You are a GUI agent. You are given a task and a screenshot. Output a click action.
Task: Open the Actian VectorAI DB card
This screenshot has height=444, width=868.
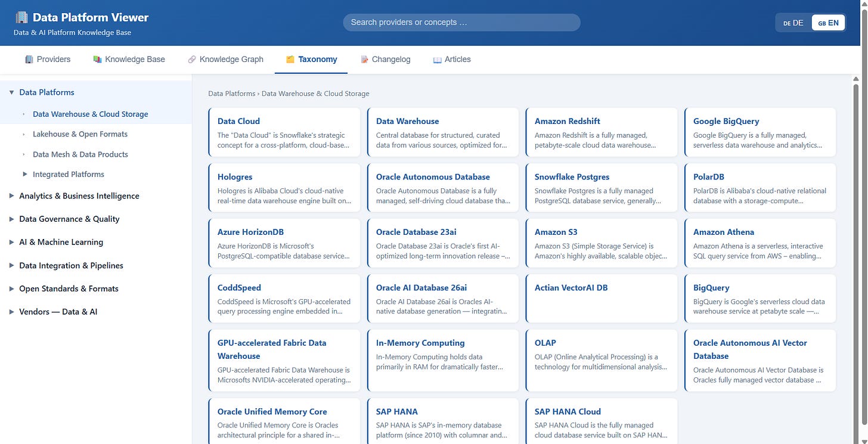click(602, 299)
